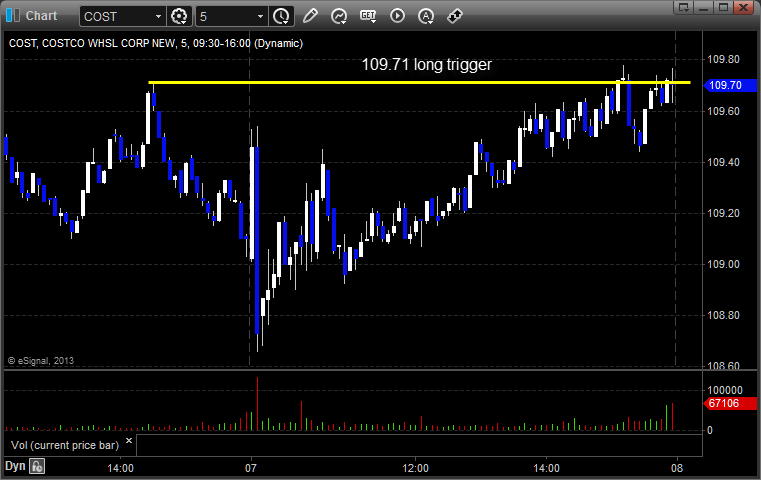Click the blue 109.70 current price marker

[730, 85]
